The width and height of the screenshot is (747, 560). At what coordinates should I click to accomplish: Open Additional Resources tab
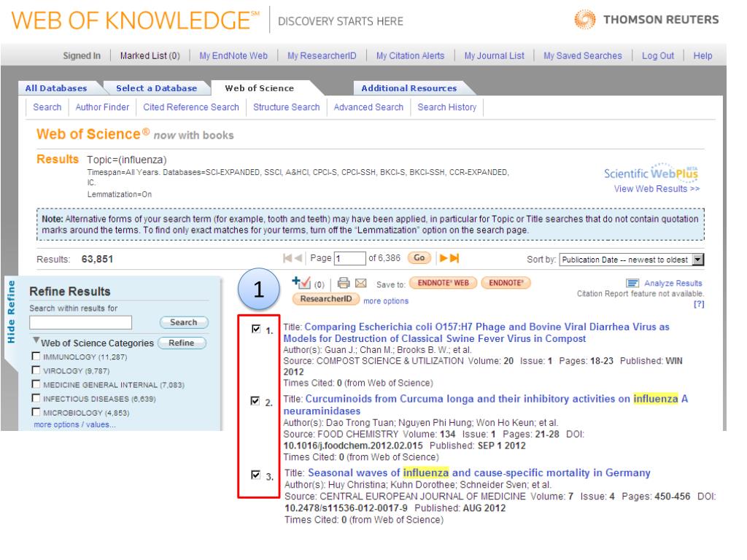(409, 88)
